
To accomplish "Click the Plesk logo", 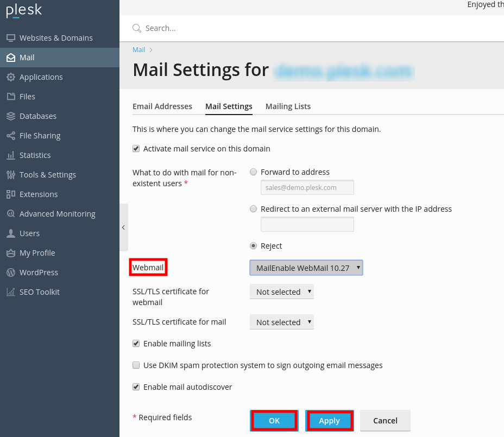I will pos(24,10).
